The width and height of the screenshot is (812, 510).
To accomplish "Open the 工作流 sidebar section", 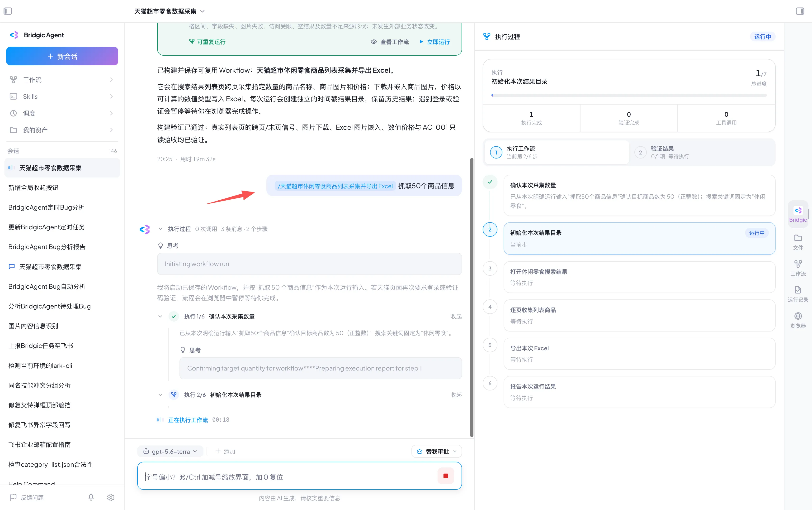I will pyautogui.click(x=62, y=80).
